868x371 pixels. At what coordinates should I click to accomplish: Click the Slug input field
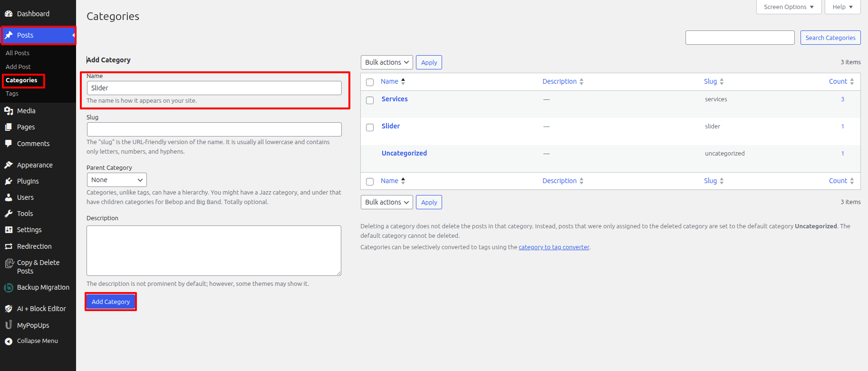click(x=214, y=129)
